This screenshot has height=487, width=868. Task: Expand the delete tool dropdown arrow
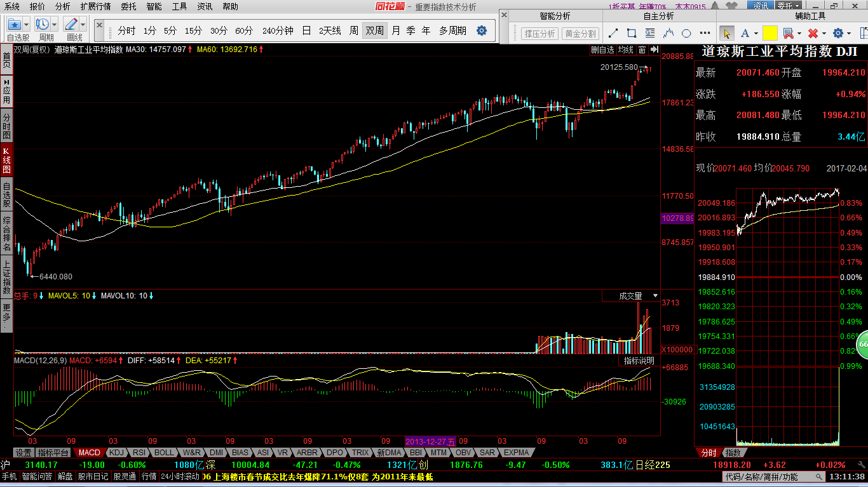824,34
